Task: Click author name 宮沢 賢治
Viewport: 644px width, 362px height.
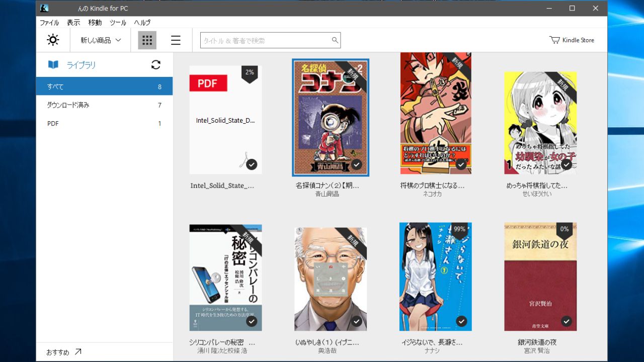Action: coord(537,350)
